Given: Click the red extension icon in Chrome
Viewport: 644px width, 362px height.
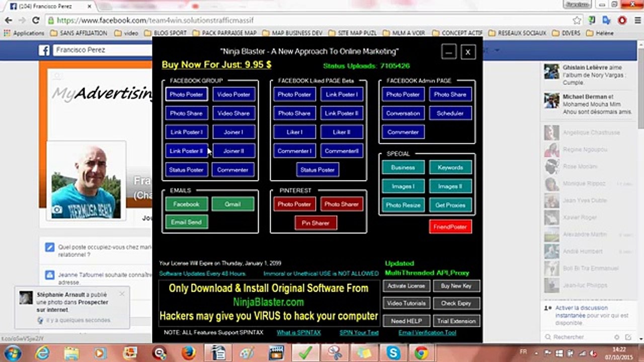Looking at the screenshot, I should (622, 21).
